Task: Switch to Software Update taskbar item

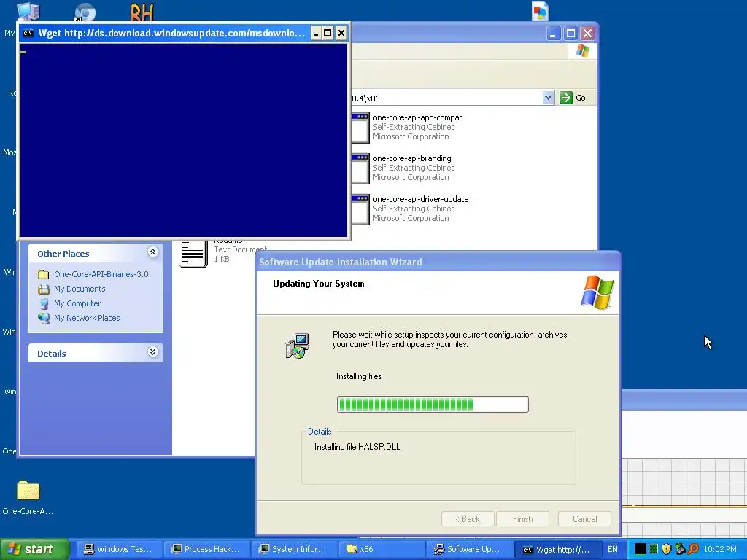Action: click(470, 549)
